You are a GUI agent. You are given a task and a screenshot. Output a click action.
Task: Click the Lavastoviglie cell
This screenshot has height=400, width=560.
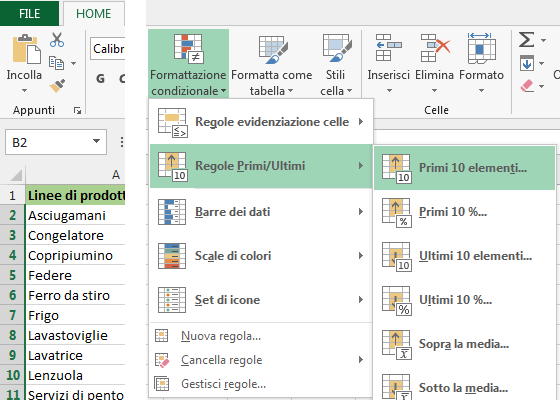pyautogui.click(x=75, y=335)
